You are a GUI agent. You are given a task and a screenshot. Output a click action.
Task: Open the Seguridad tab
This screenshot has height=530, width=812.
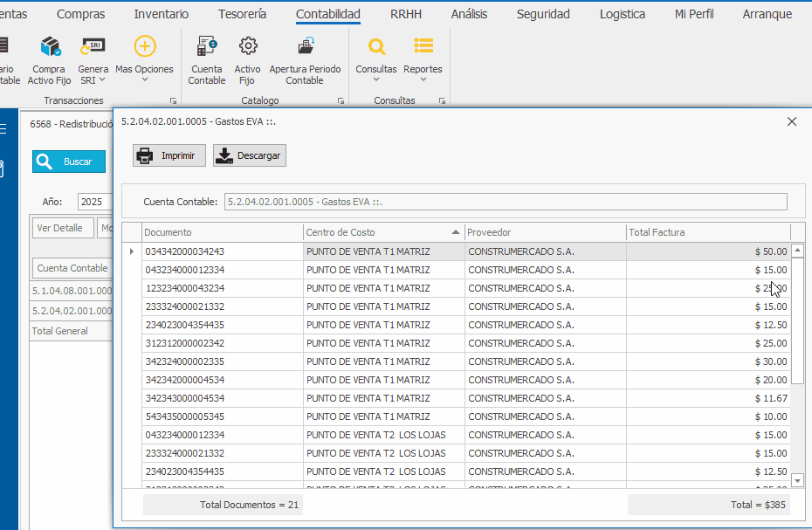[543, 14]
